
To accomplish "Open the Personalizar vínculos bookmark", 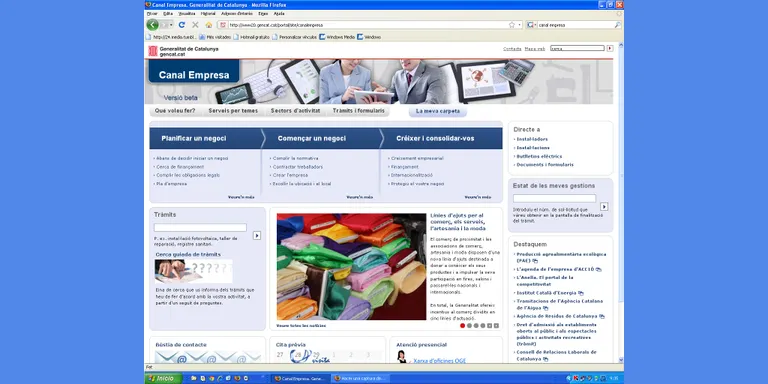I will pos(294,37).
